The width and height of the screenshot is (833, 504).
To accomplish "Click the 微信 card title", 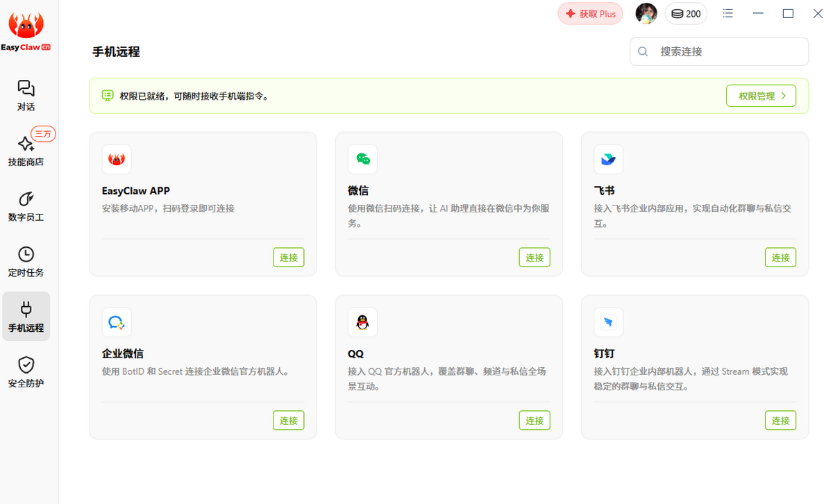I will [x=357, y=190].
